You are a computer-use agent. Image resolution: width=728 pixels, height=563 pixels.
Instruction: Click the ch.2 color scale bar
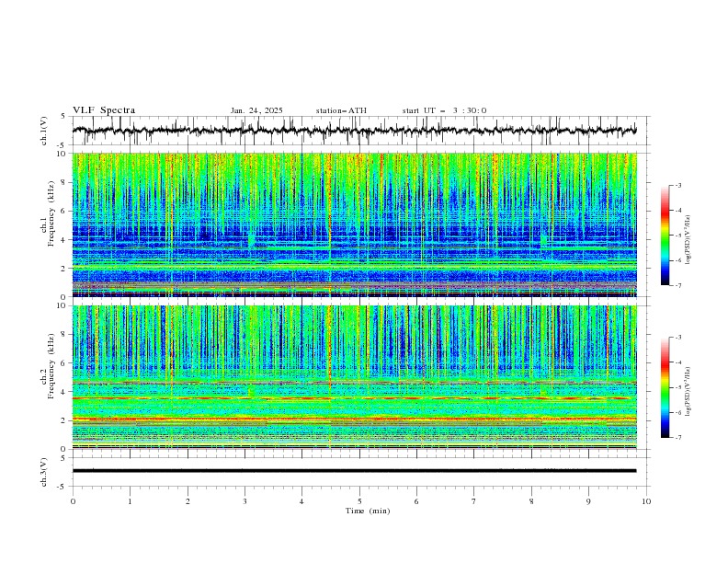(x=665, y=387)
